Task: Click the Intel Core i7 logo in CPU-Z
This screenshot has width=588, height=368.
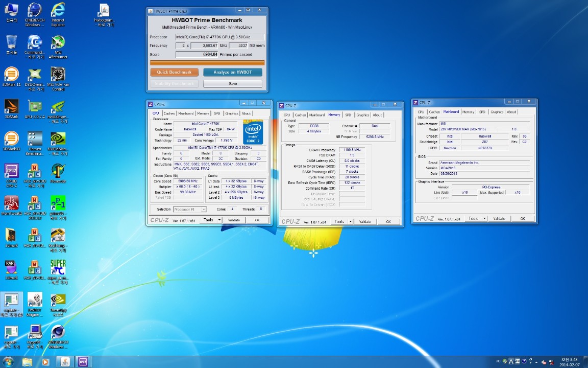Action: pyautogui.click(x=253, y=132)
